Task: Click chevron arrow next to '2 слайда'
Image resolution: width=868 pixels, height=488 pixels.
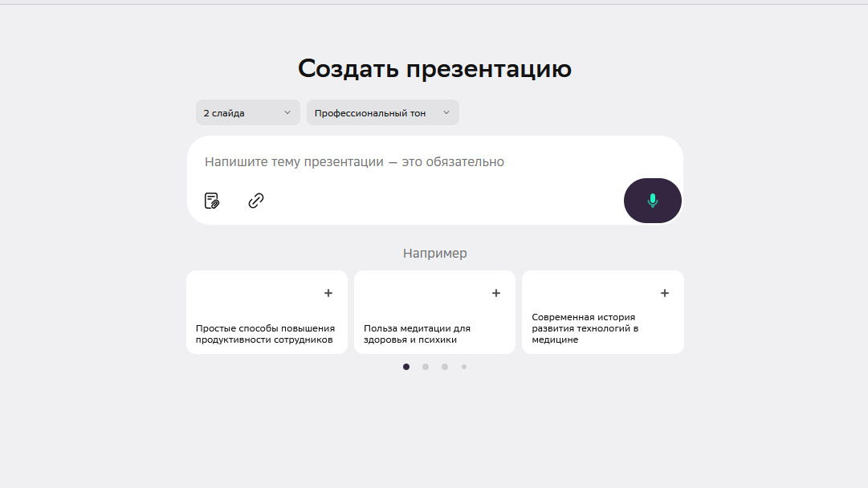Action: click(287, 113)
